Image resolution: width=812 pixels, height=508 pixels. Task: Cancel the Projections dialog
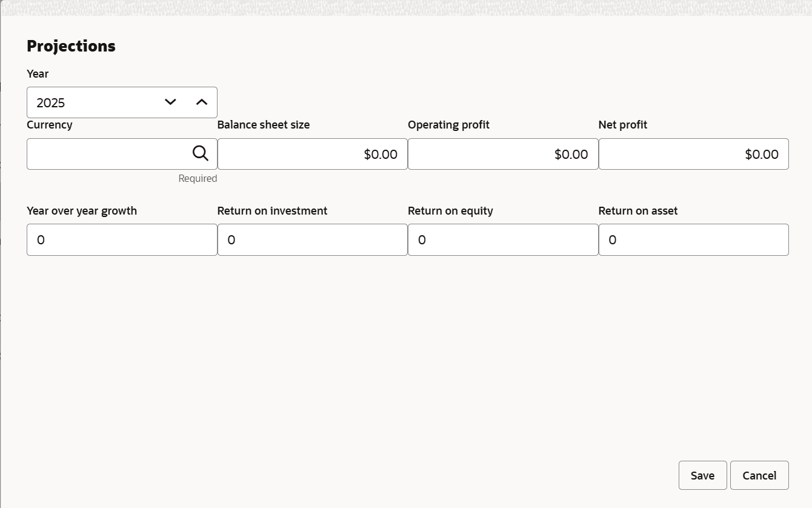coord(759,475)
